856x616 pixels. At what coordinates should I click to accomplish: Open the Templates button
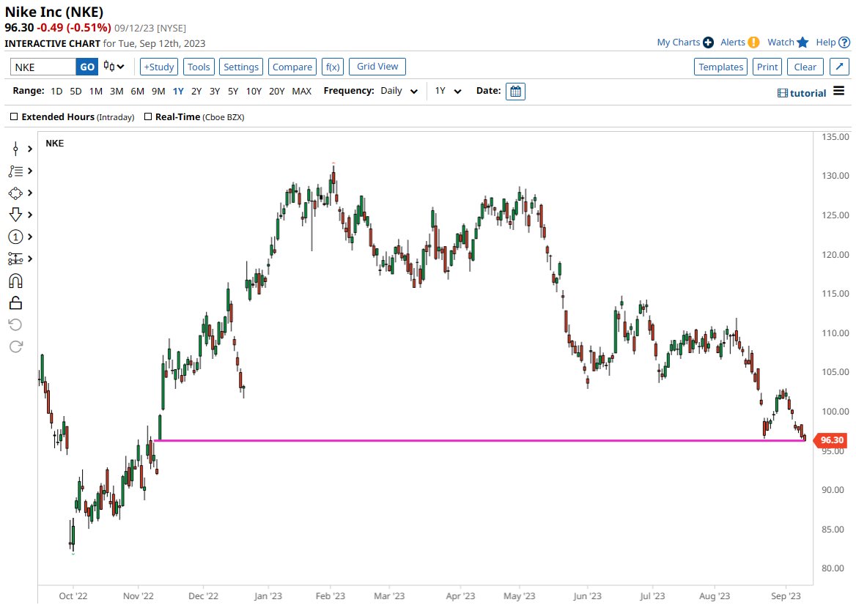pyautogui.click(x=720, y=67)
